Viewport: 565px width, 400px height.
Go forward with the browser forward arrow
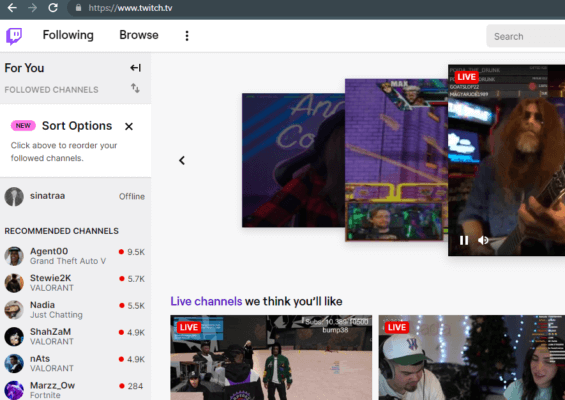[x=32, y=8]
